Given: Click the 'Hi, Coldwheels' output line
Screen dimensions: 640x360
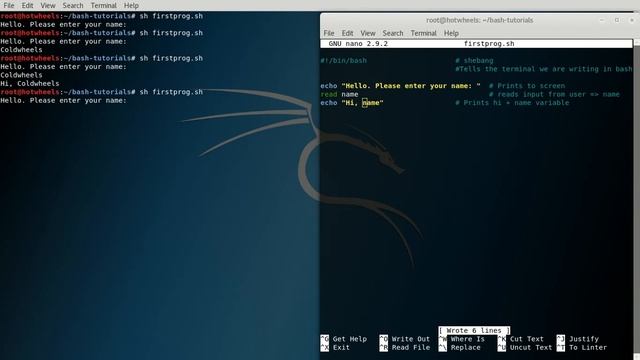Looking at the screenshot, I should [30, 84].
